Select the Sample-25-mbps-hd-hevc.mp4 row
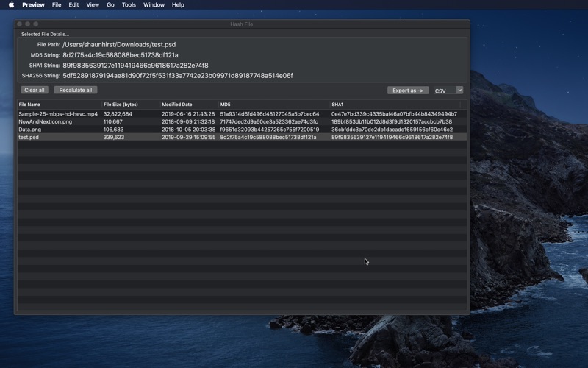This screenshot has width=588, height=368. pos(243,114)
